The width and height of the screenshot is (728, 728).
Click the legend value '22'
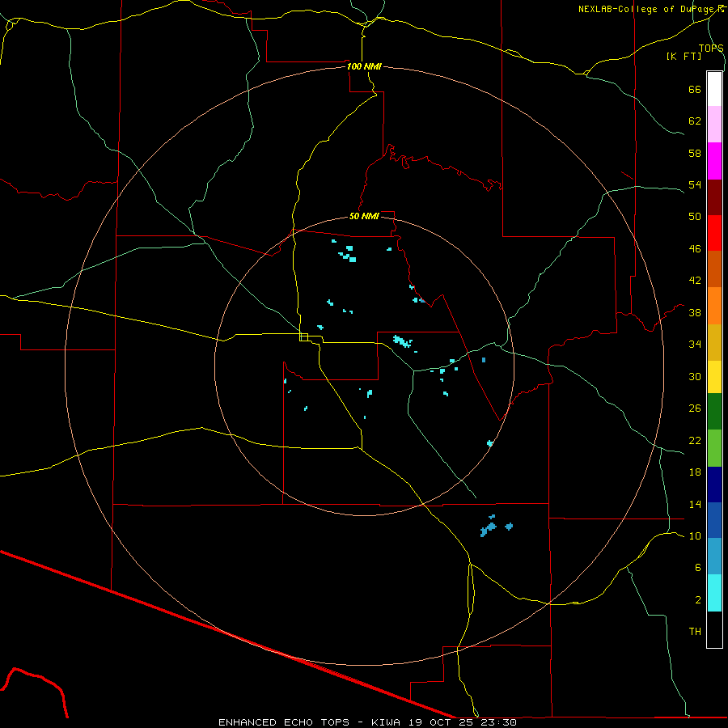695,440
